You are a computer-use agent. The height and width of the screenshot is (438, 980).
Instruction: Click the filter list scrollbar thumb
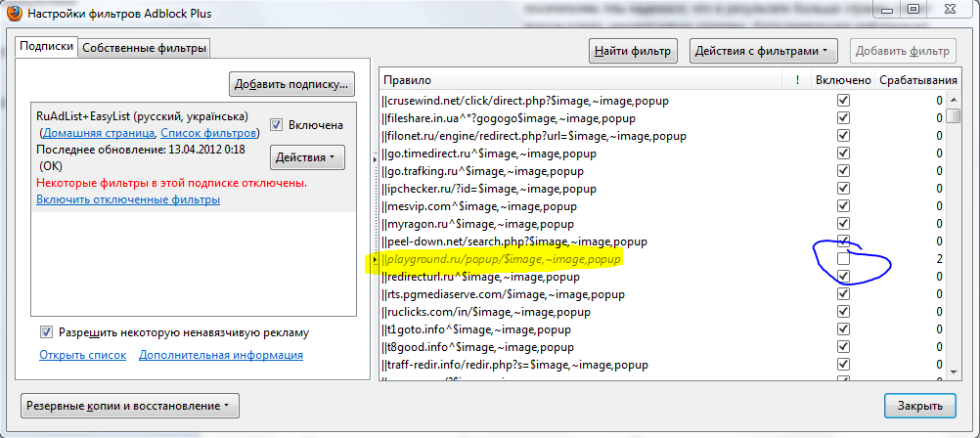coord(954,116)
